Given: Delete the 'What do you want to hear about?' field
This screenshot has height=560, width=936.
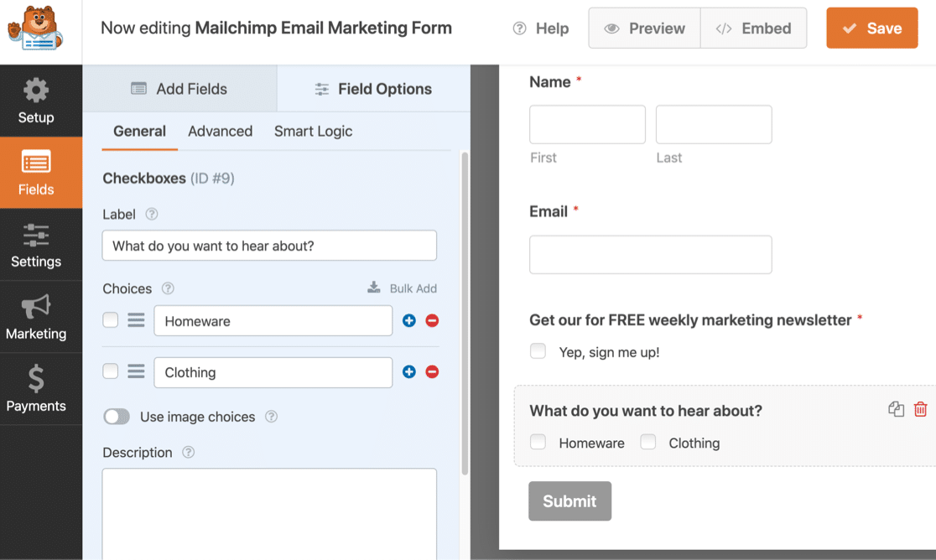Looking at the screenshot, I should click(x=920, y=409).
